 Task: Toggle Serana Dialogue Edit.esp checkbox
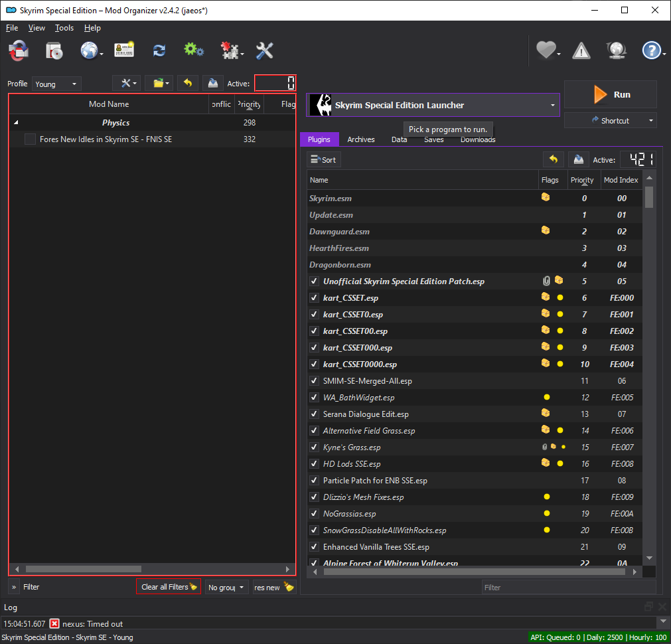[314, 414]
